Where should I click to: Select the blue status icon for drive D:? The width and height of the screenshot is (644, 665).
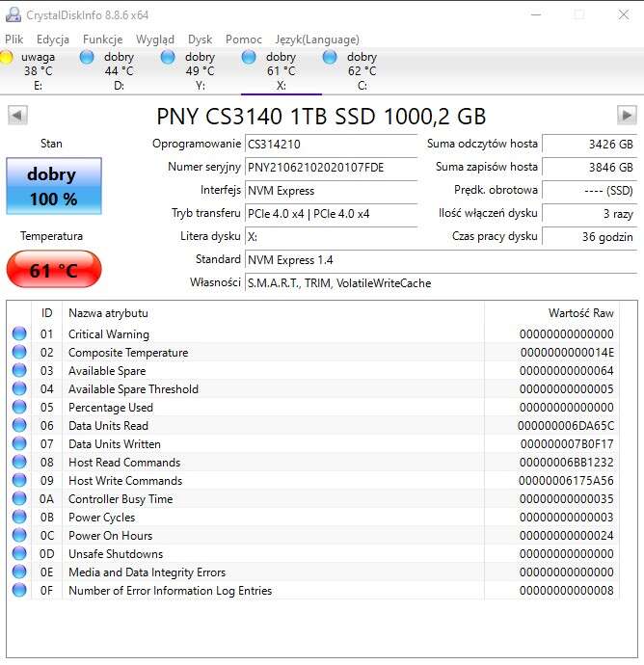[x=88, y=58]
